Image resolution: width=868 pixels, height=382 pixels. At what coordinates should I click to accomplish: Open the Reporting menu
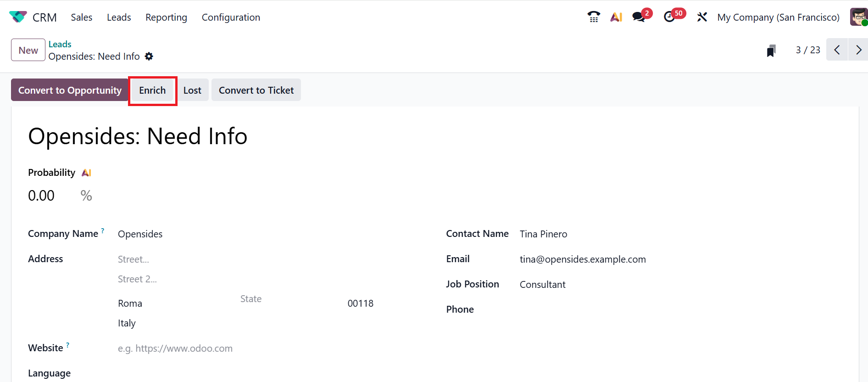[166, 17]
